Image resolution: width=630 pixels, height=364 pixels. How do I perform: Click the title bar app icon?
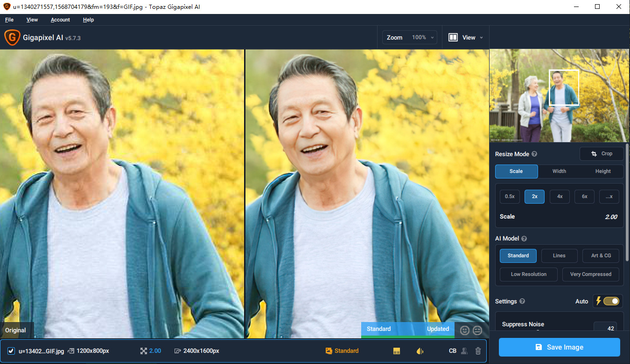pos(7,7)
